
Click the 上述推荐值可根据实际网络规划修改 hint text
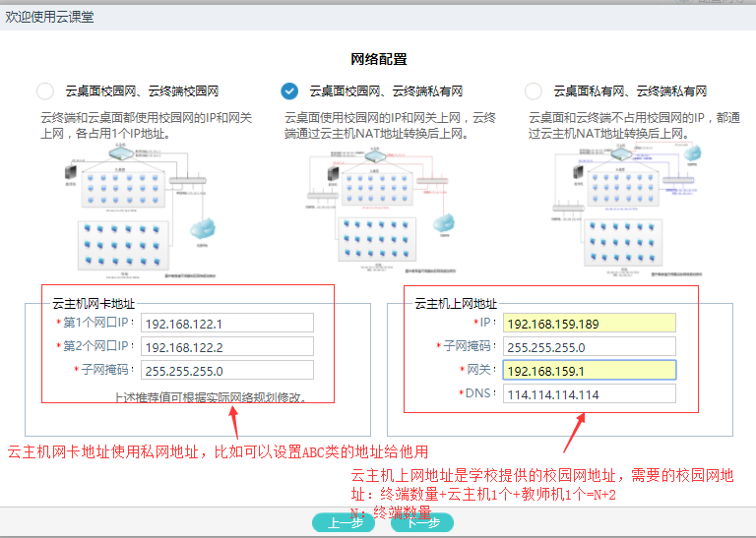coord(211,397)
